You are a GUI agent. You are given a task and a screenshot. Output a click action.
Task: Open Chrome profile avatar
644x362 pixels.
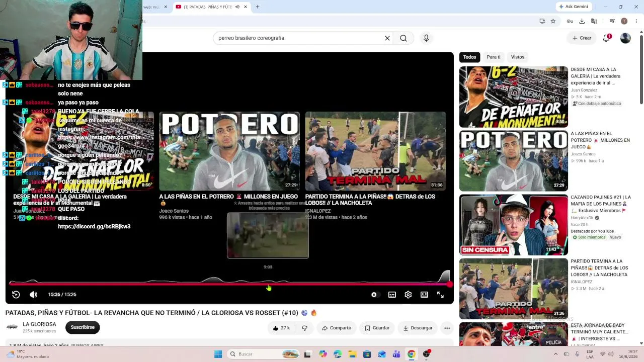(624, 21)
